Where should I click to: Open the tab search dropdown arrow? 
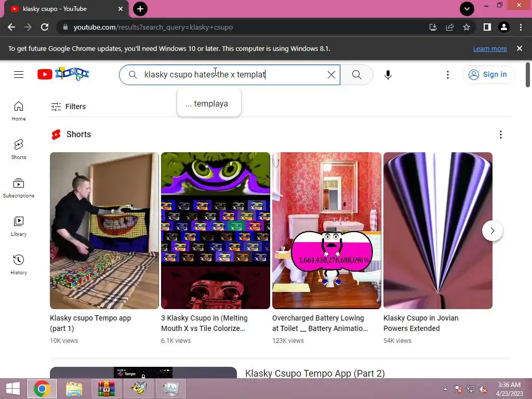467,9
